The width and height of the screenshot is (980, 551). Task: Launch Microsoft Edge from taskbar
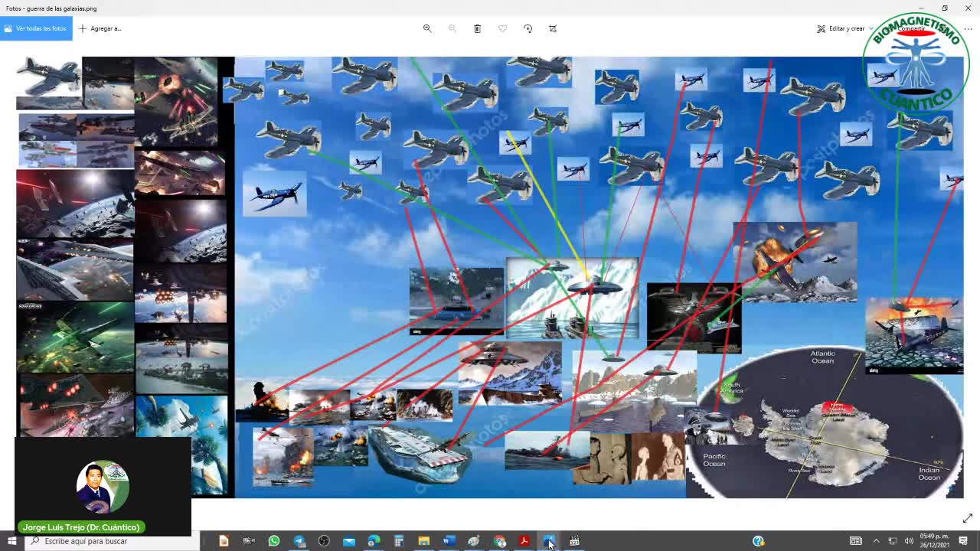point(374,541)
